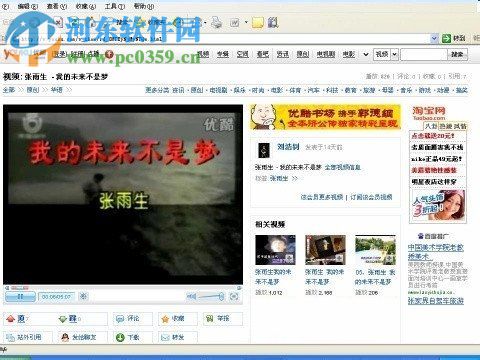Click the red 顶 upvote arrow icon
480x360 pixels.
point(11,319)
